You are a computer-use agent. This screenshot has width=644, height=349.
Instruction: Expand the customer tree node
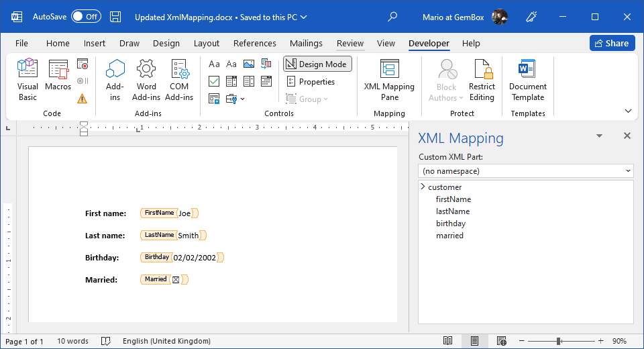(423, 187)
